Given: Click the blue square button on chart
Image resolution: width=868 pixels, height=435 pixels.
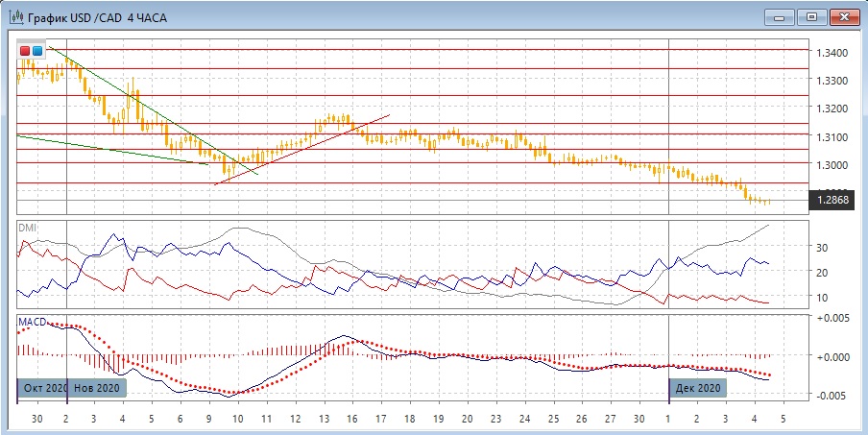Looking at the screenshot, I should (x=37, y=50).
